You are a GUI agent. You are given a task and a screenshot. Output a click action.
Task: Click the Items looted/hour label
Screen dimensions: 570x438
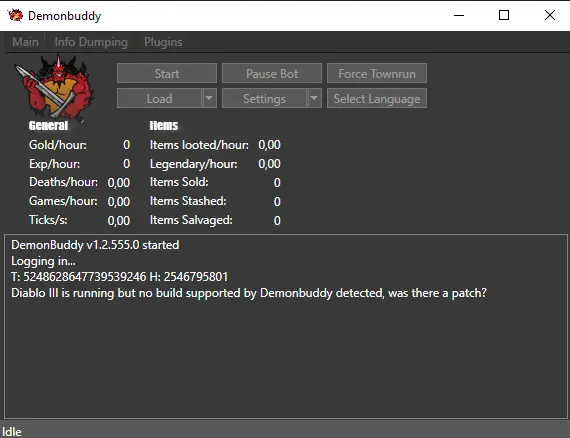199,145
